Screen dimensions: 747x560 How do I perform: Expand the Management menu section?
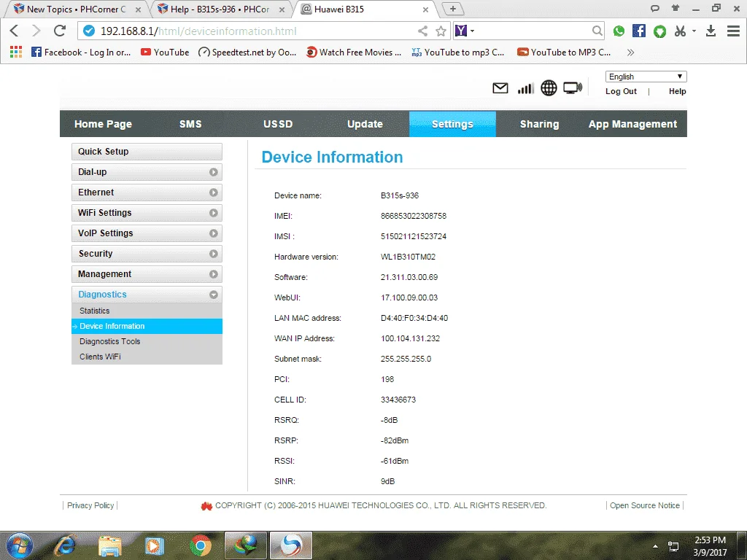pos(147,274)
